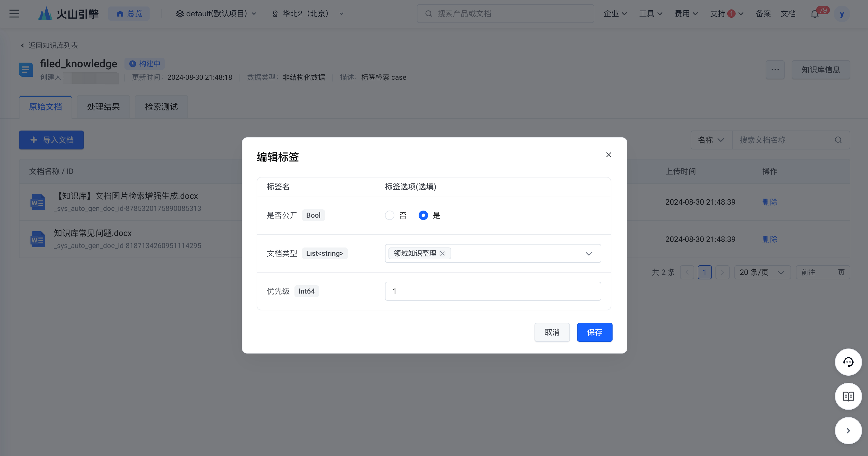The image size is (868, 456).
Task: Click the 导入文档 button
Action: point(51,140)
